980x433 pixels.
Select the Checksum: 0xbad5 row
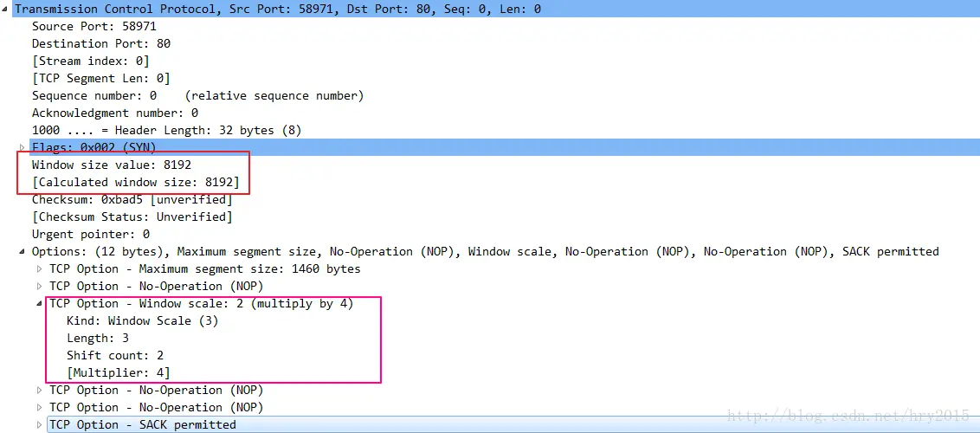[x=132, y=200]
